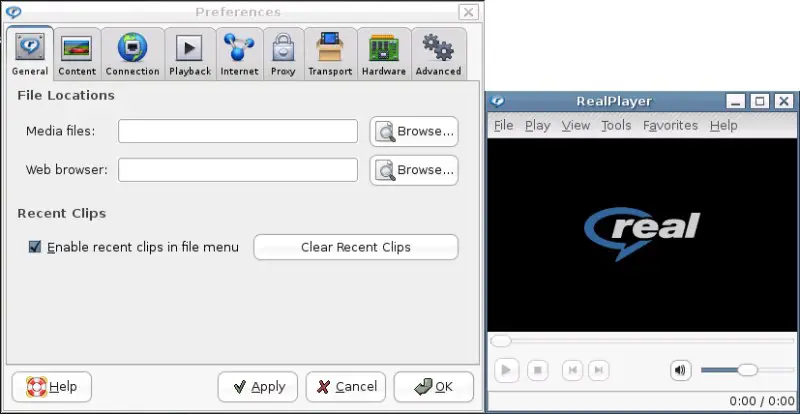
Task: Open the View menu in RealPlayer
Action: pyautogui.click(x=576, y=125)
